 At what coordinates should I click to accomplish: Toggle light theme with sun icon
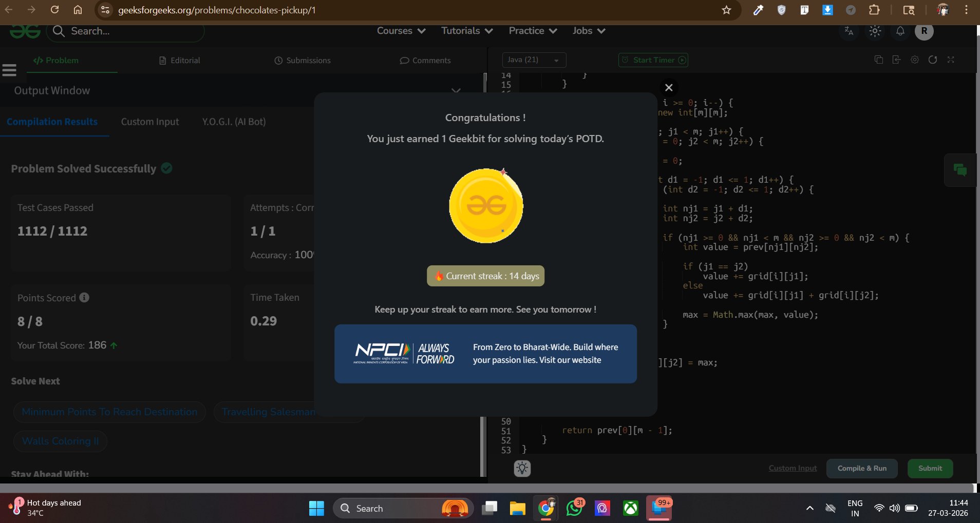click(x=875, y=31)
